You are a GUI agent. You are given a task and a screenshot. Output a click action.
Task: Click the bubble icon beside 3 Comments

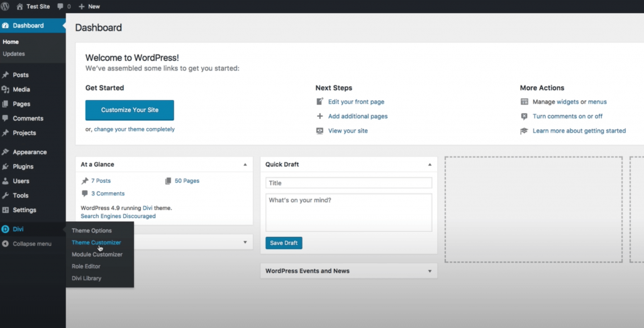(85, 194)
